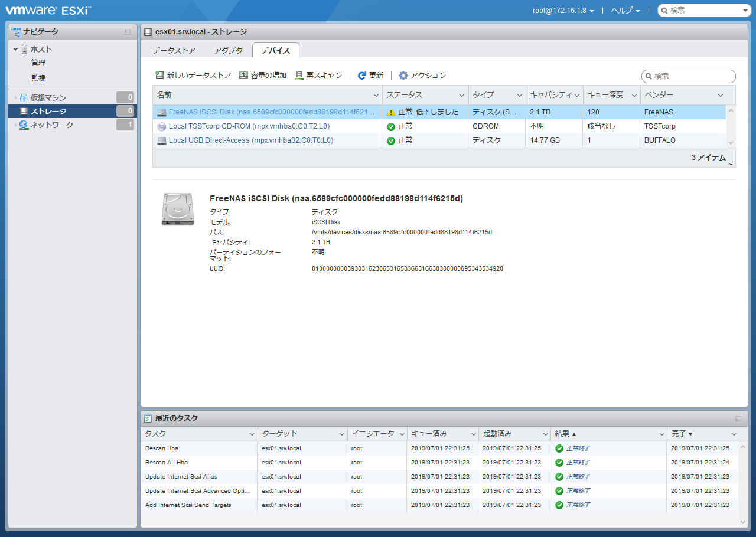Select Monitor under Host in navigator
756x537 pixels.
pyautogui.click(x=38, y=78)
